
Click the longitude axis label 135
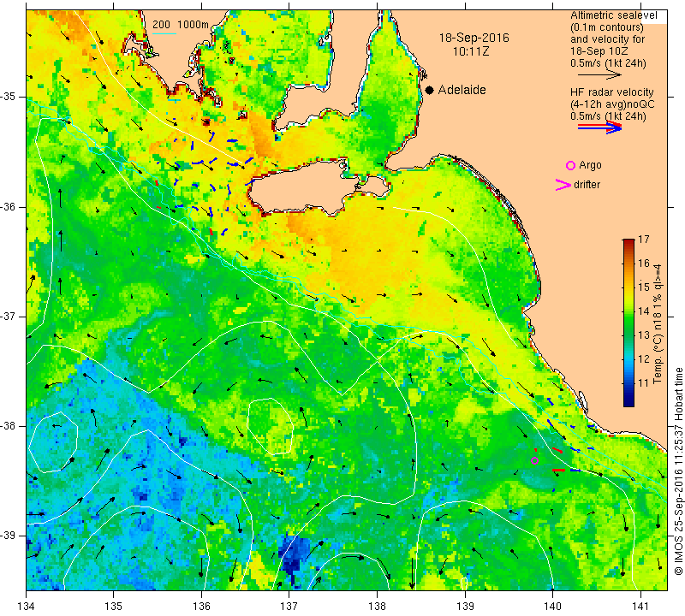pos(114,606)
